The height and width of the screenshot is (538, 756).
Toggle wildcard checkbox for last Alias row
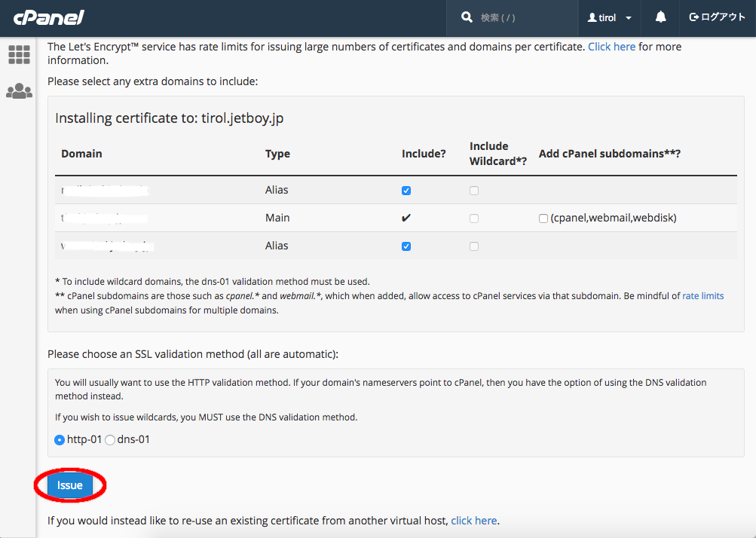474,246
